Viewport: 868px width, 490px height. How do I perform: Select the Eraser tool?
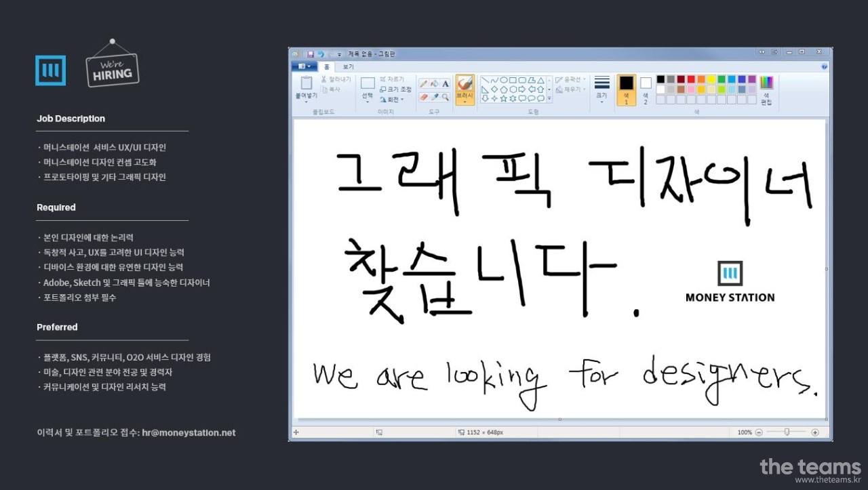423,97
